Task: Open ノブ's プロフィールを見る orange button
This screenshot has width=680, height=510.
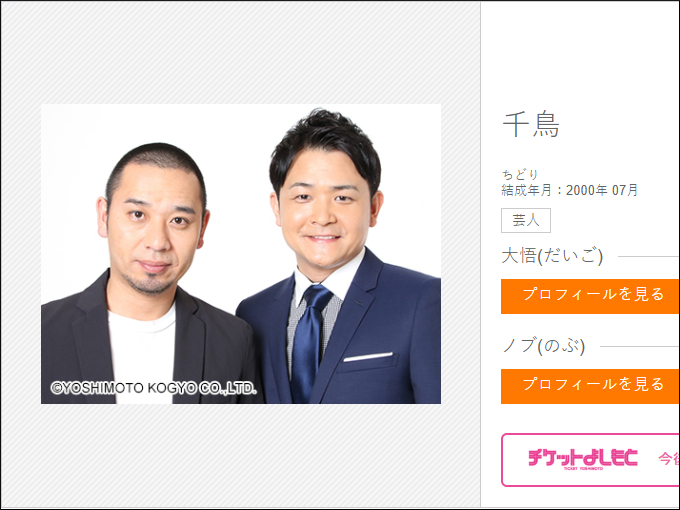Action: (x=590, y=386)
